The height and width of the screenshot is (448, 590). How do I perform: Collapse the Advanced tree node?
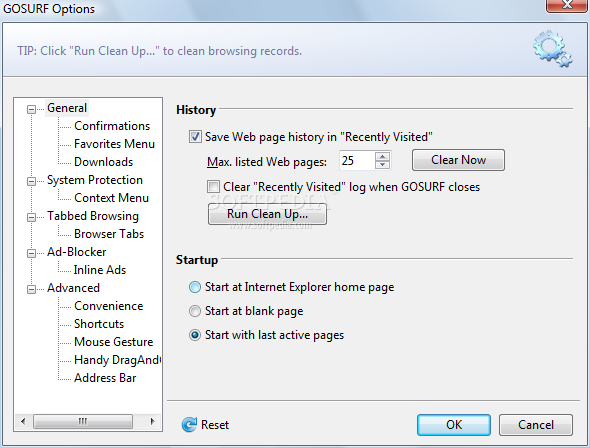[x=31, y=289]
